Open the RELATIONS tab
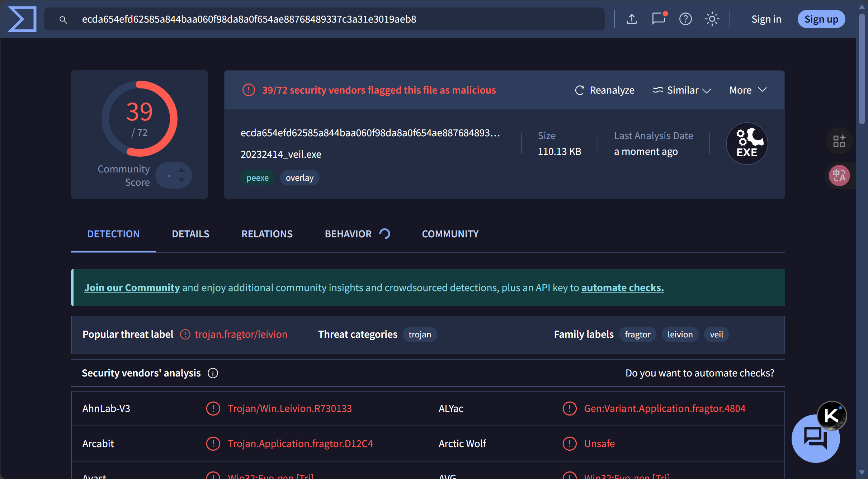The height and width of the screenshot is (479, 868). (x=267, y=234)
